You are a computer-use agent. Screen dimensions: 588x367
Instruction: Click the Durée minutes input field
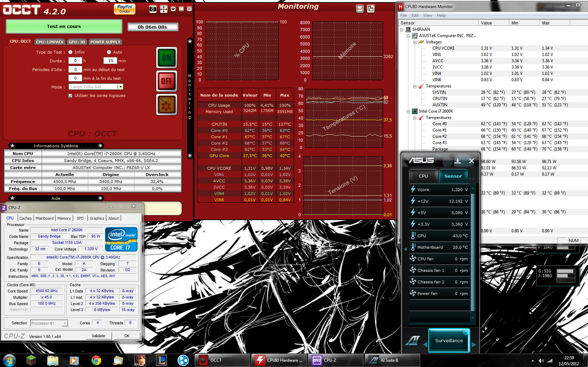tap(110, 61)
